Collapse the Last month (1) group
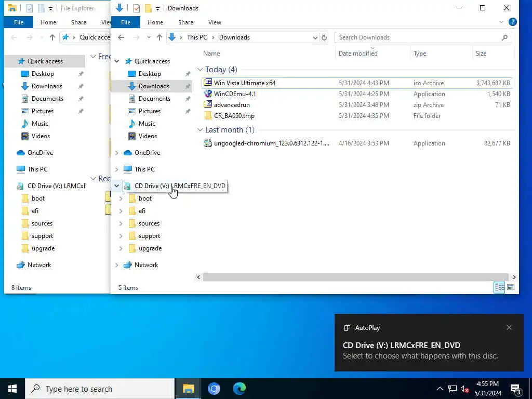The width and height of the screenshot is (532, 399). tap(200, 130)
